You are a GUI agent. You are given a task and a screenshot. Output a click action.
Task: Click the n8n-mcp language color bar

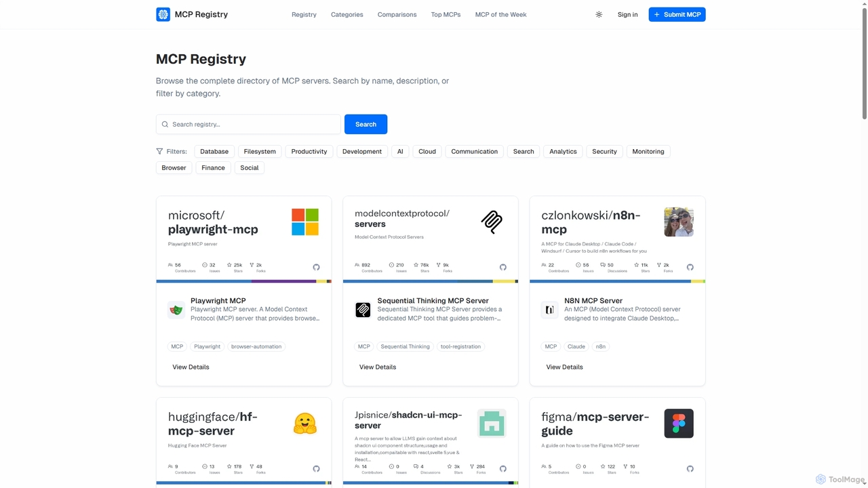[617, 281]
